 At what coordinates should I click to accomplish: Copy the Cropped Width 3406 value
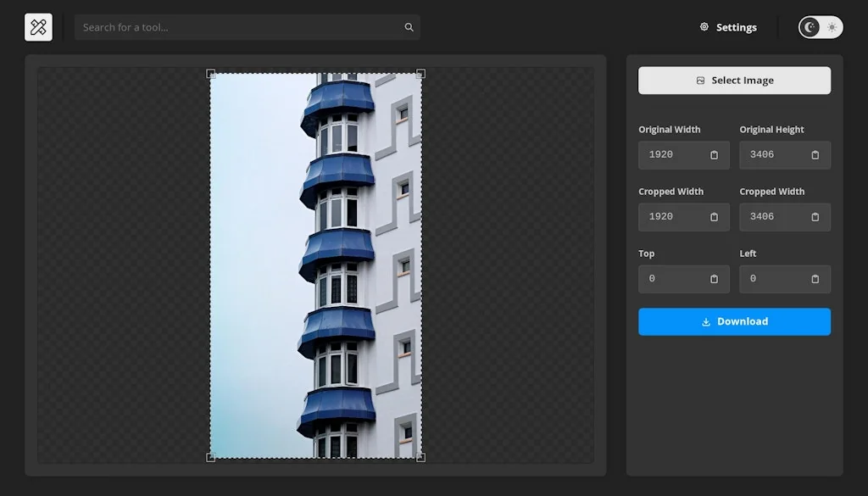point(815,217)
